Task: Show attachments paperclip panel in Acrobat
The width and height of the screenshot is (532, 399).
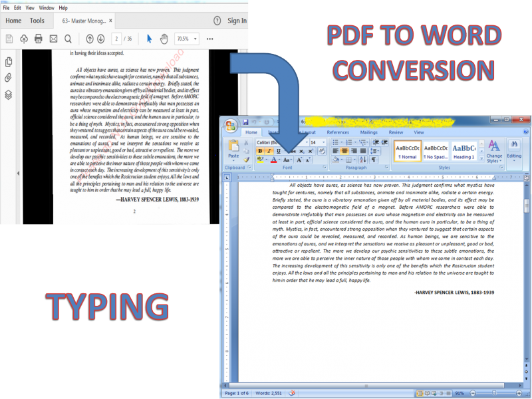Action: tap(8, 78)
